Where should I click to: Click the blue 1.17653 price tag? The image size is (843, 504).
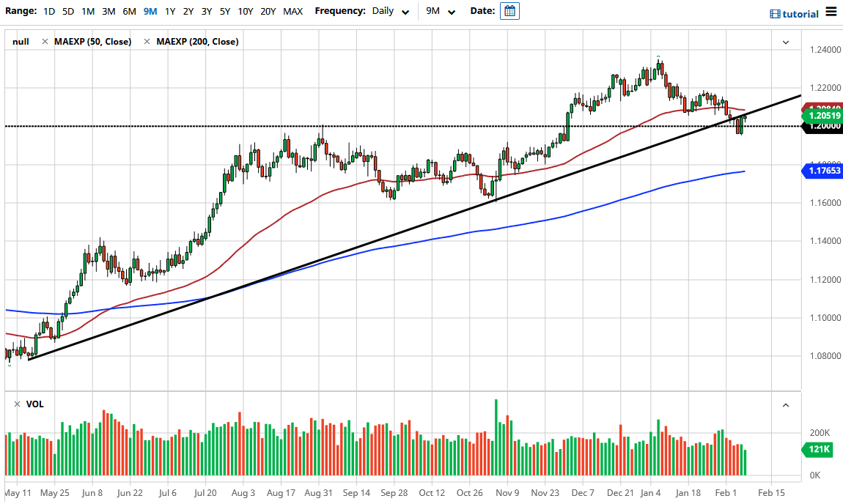coord(821,171)
